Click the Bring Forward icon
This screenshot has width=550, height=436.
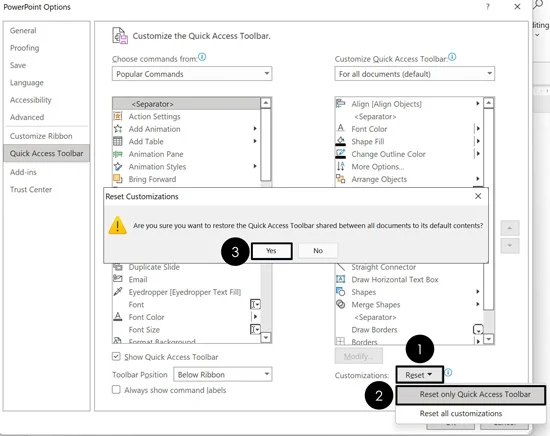118,179
